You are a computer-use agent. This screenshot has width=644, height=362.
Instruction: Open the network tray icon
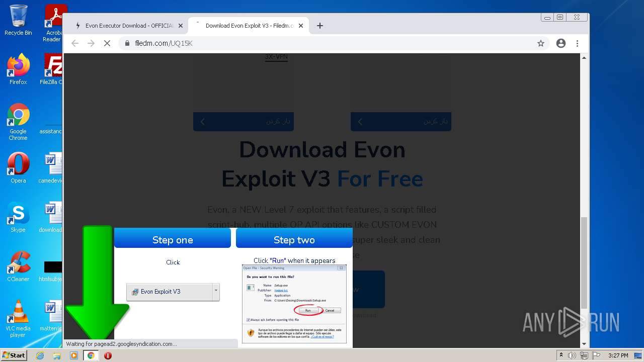pos(584,355)
